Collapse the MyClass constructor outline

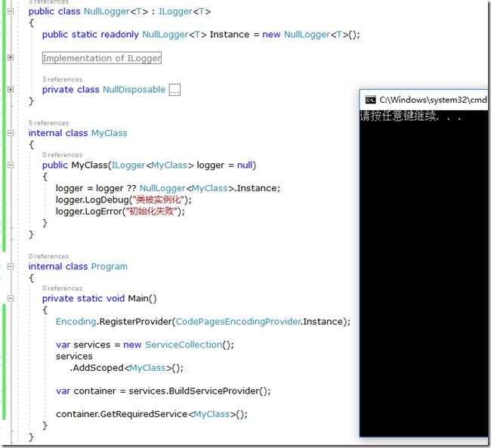click(11, 165)
